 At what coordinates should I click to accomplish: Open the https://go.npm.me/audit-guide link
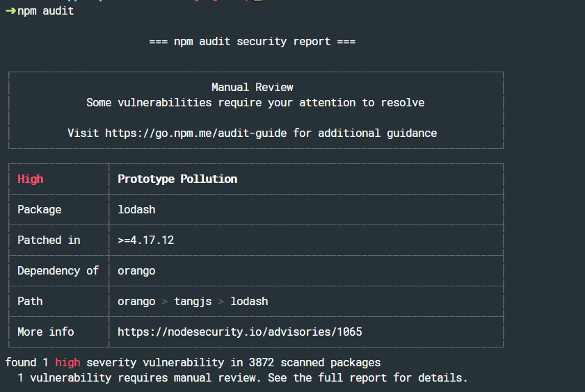coord(196,133)
